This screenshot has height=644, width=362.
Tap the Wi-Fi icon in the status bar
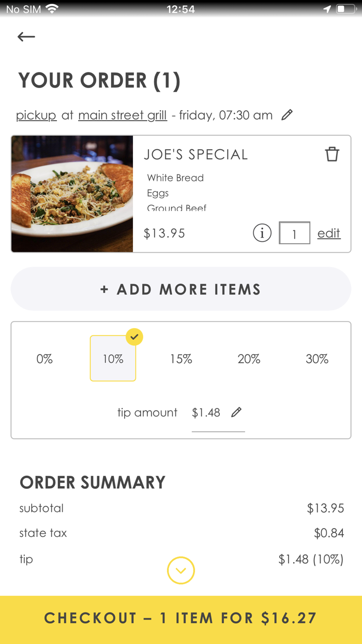point(50,8)
